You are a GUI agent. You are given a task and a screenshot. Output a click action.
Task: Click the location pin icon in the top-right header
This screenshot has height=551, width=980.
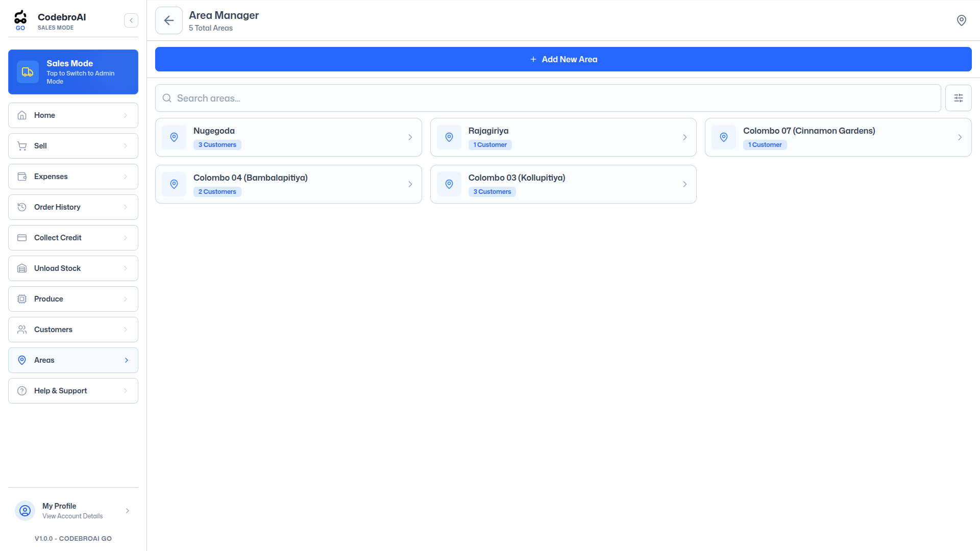pos(961,20)
